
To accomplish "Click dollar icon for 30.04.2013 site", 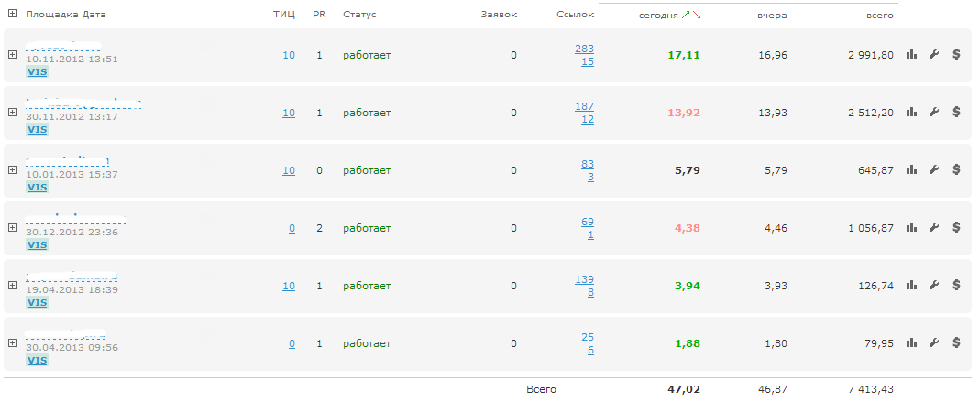I will tap(956, 343).
